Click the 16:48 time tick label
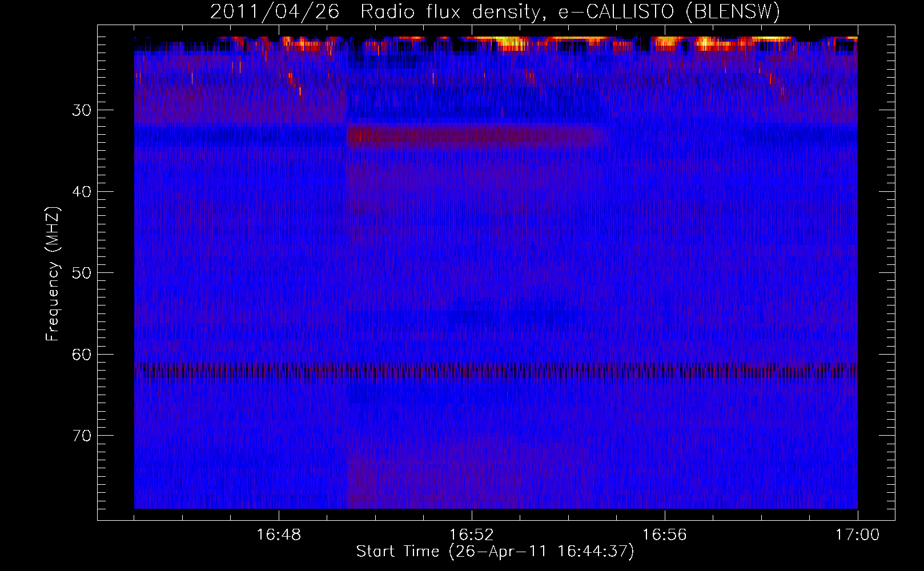This screenshot has width=924, height=571. click(279, 535)
